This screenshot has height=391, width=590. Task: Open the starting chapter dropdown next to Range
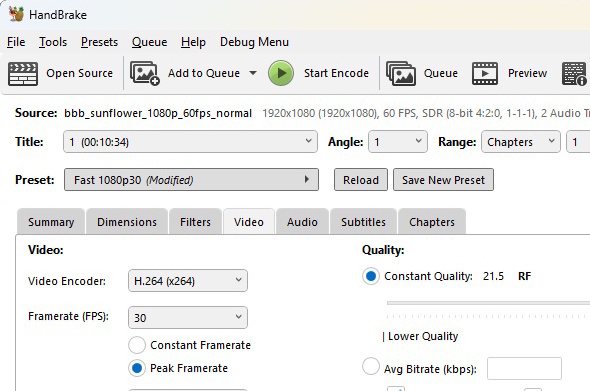pos(578,142)
